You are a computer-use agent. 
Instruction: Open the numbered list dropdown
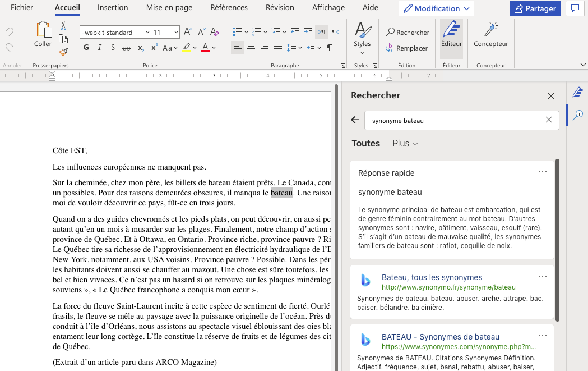tap(265, 33)
